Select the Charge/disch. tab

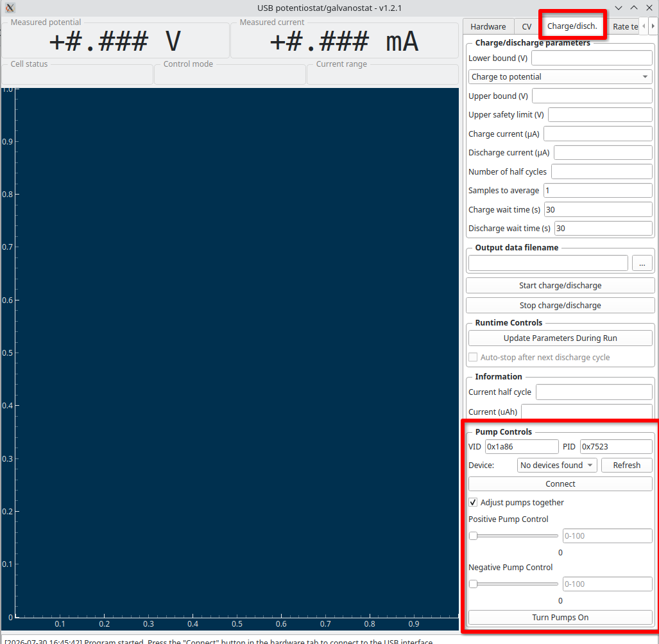pyautogui.click(x=572, y=26)
